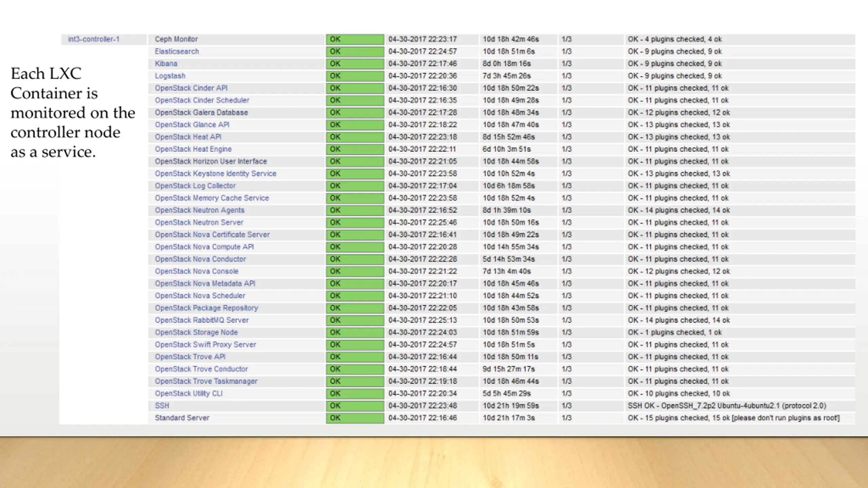Click the duration 7d 3h 45m 26s
868x488 pixels.
[x=507, y=76]
